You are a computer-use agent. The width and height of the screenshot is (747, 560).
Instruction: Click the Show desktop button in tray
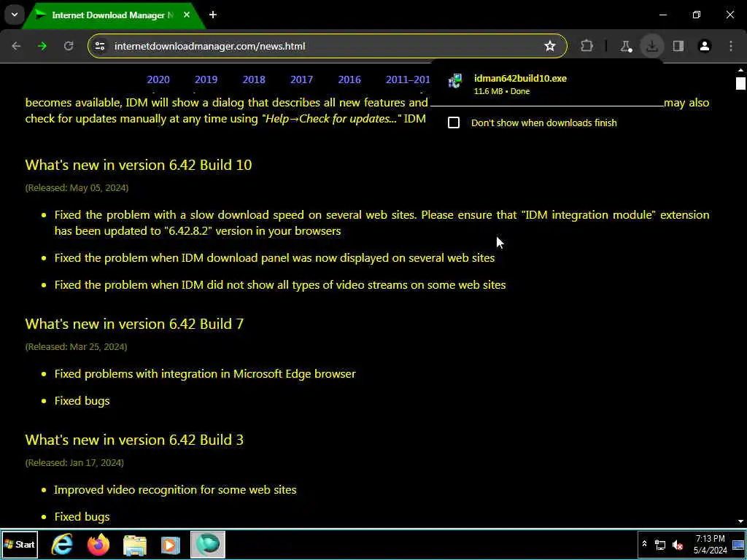tap(738, 544)
